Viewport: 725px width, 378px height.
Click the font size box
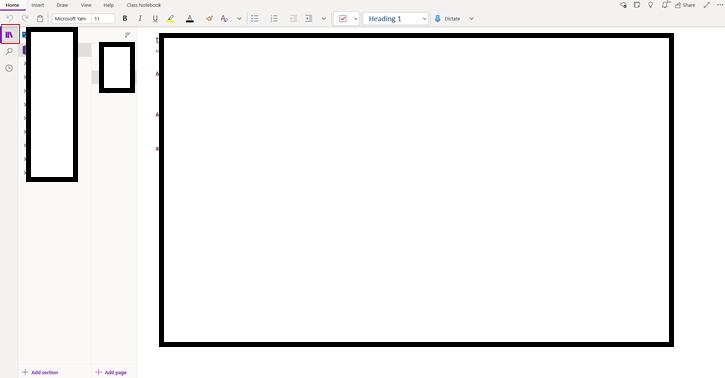pos(103,18)
